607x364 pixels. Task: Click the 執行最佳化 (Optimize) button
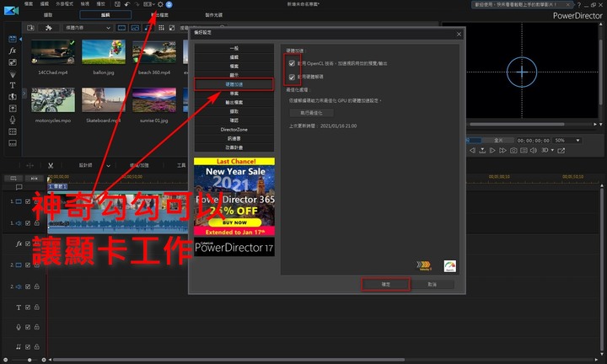[x=312, y=113]
